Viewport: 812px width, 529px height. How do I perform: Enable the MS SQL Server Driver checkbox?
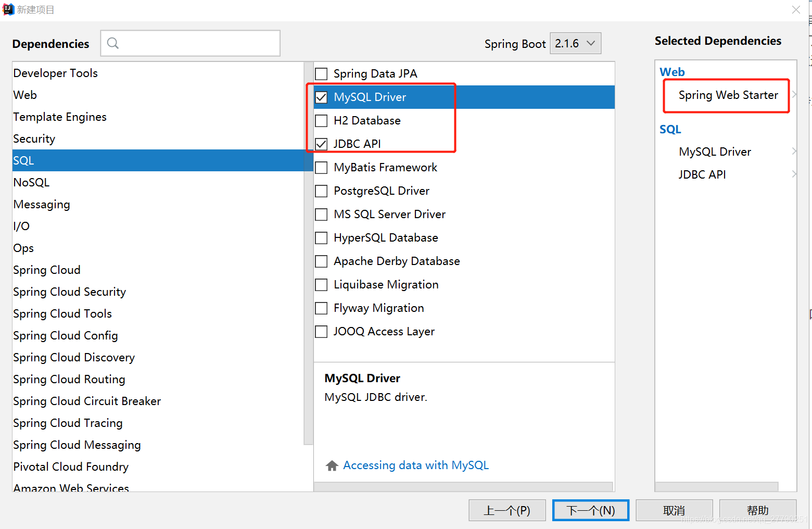point(322,215)
